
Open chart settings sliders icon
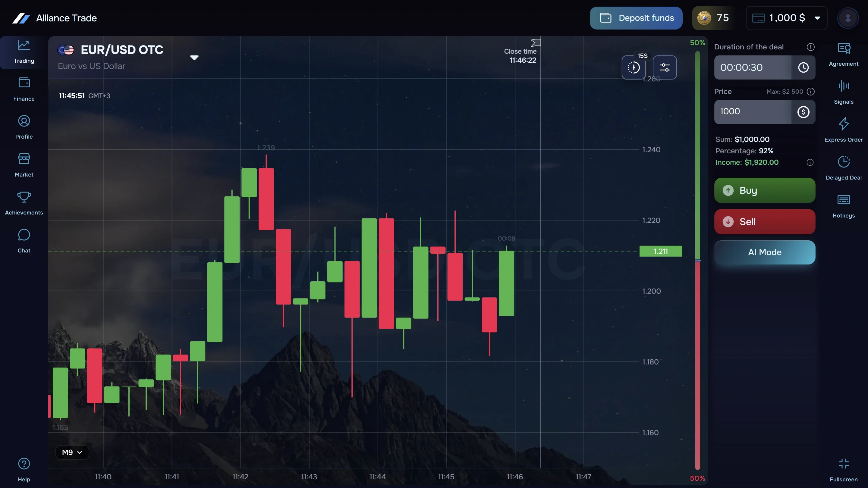click(x=665, y=67)
